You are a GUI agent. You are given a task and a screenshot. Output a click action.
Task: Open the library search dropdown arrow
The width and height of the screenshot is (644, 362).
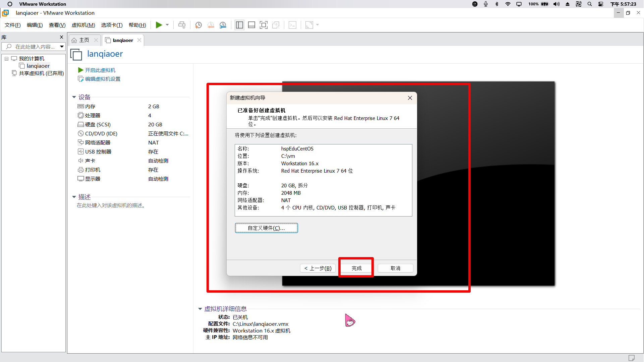62,47
